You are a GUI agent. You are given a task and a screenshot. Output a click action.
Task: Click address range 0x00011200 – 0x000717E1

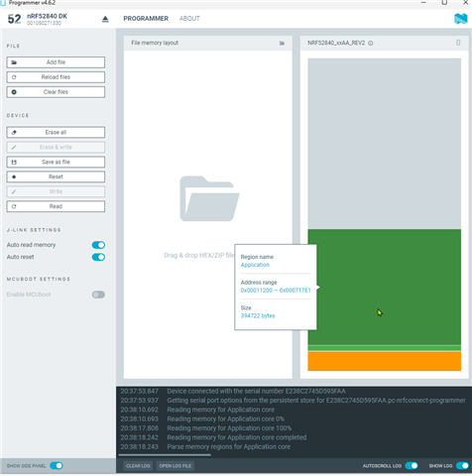(276, 291)
